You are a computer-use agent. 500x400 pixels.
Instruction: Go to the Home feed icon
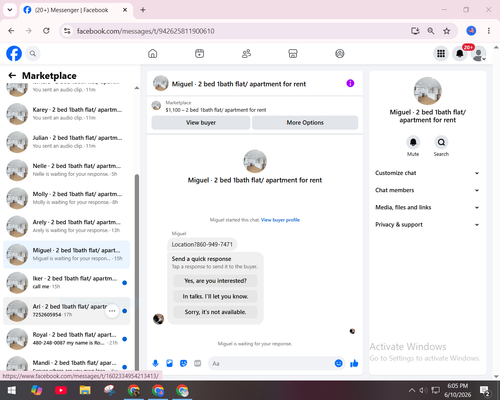click(x=153, y=53)
